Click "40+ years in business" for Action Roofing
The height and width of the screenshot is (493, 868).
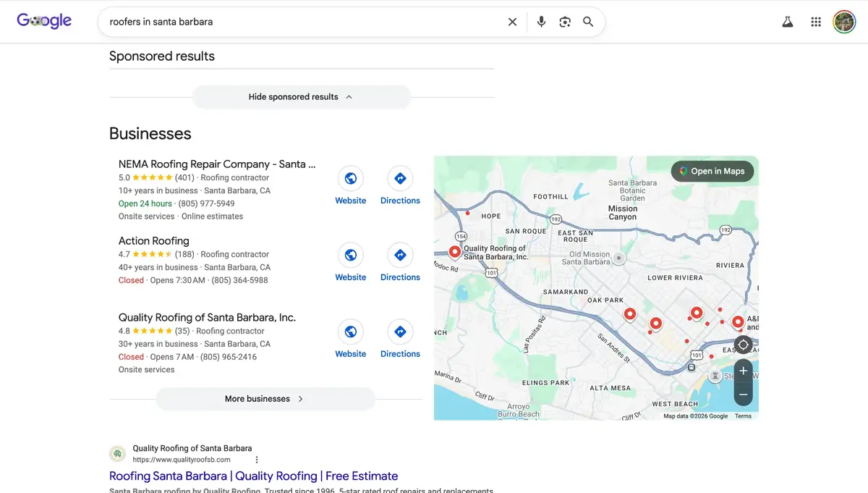[158, 267]
